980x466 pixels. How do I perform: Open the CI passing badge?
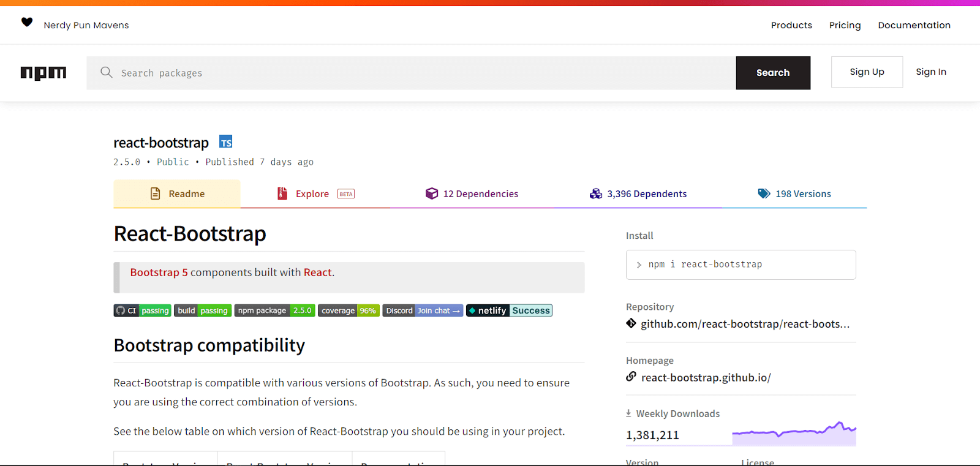[x=142, y=310]
